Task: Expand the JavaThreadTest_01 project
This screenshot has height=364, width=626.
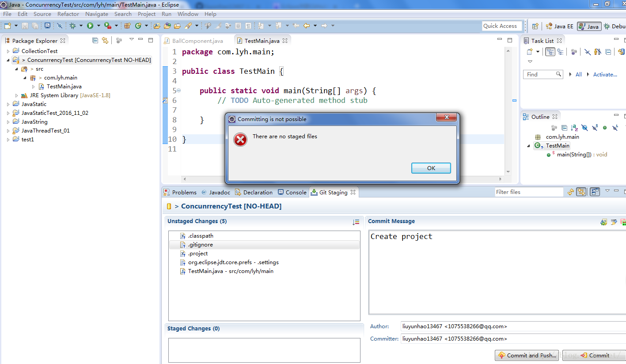Action: 8,131
